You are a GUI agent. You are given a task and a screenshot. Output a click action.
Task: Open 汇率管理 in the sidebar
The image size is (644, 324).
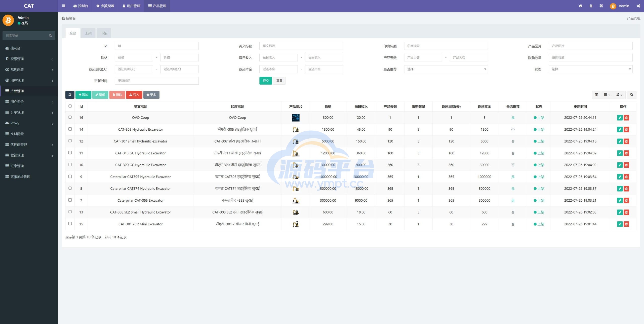pyautogui.click(x=29, y=166)
